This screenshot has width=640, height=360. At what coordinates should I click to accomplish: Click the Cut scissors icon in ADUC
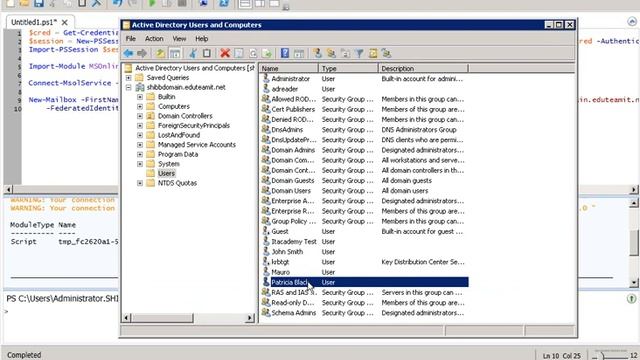(193, 53)
